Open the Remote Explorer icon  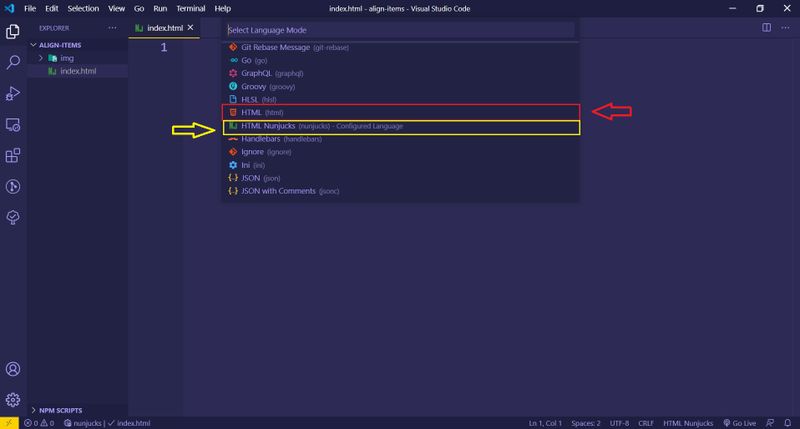[x=14, y=124]
